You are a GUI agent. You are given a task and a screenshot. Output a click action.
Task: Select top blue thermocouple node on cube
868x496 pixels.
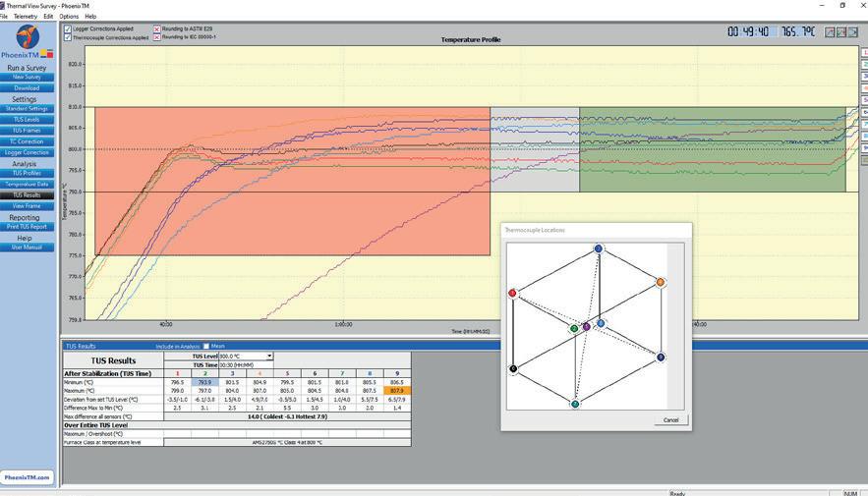coord(599,248)
